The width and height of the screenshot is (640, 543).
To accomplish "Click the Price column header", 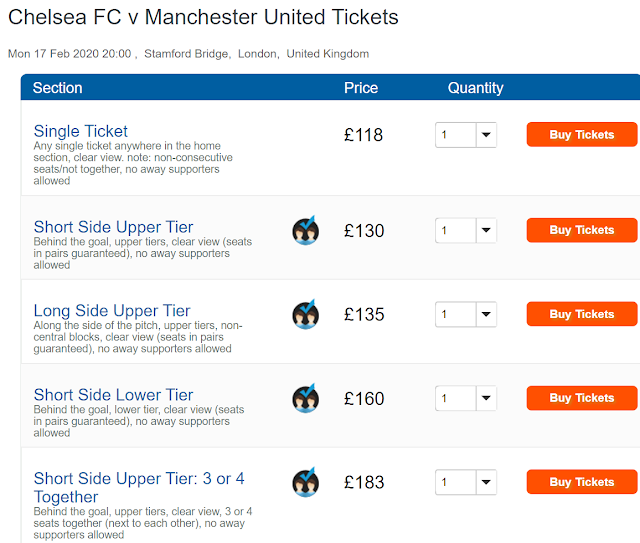I will (x=361, y=88).
